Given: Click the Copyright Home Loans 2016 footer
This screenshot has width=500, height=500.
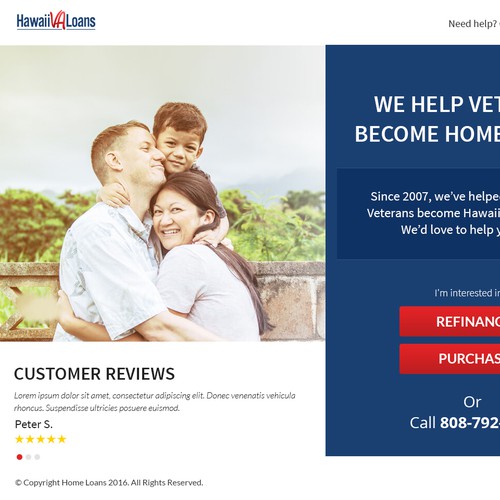Looking at the screenshot, I should 109,483.
